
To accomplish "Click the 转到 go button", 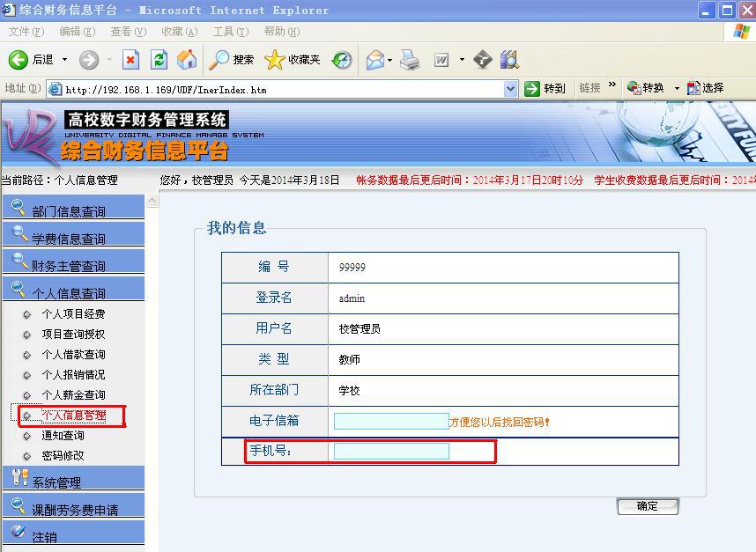I will (x=545, y=88).
